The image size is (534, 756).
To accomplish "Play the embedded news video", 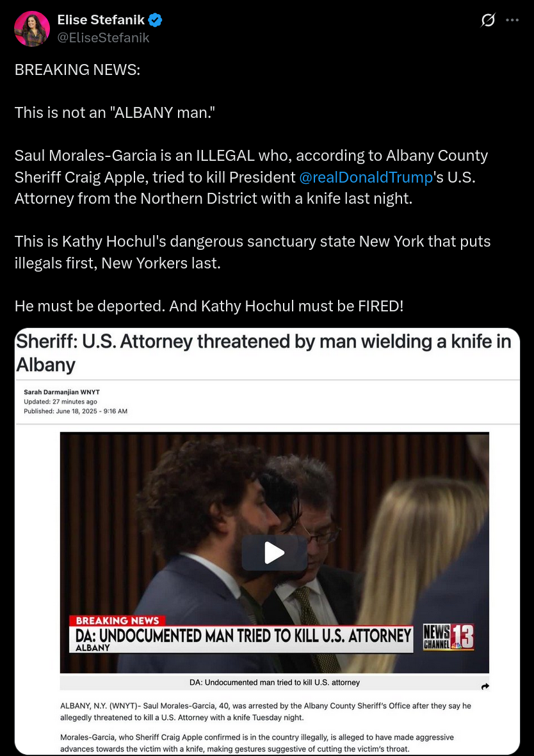I will 274,552.
